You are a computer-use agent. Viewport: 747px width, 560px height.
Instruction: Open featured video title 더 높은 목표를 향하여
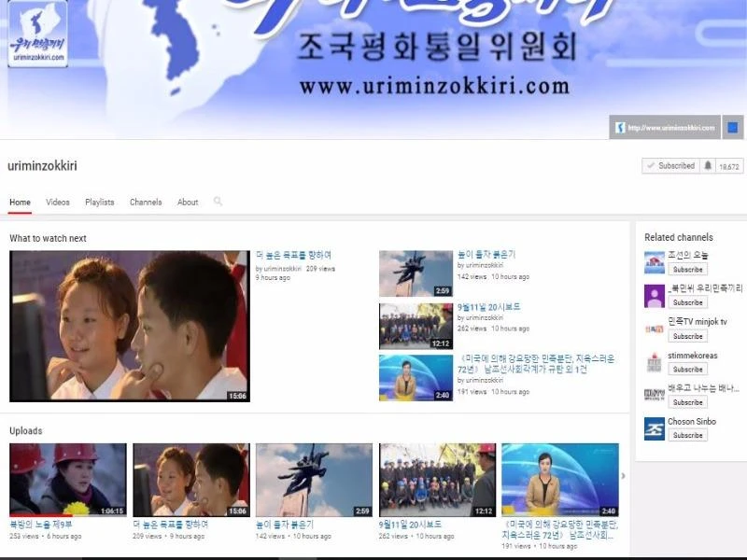tap(293, 255)
